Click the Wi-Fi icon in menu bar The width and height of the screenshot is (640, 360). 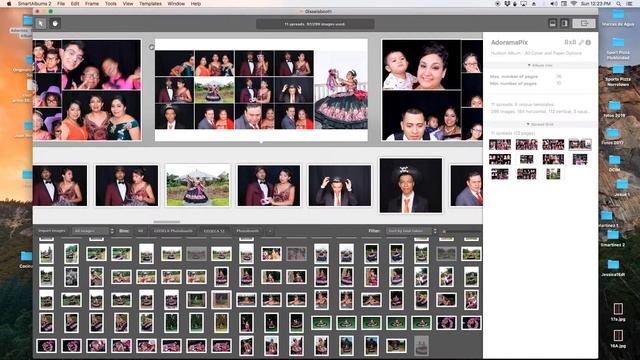click(573, 4)
